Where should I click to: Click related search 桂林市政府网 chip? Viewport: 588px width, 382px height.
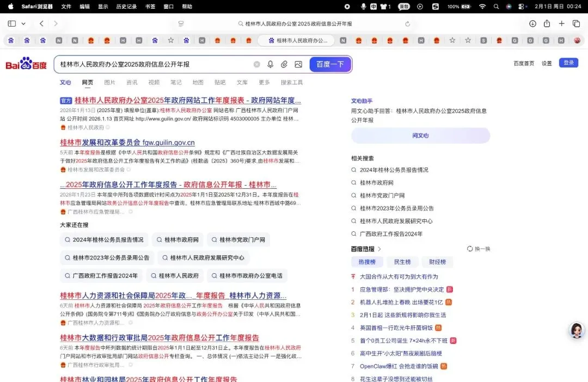point(177,240)
